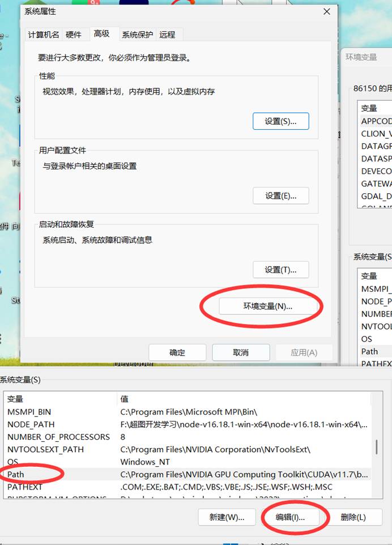Open the 硬件 tab

[x=74, y=35]
